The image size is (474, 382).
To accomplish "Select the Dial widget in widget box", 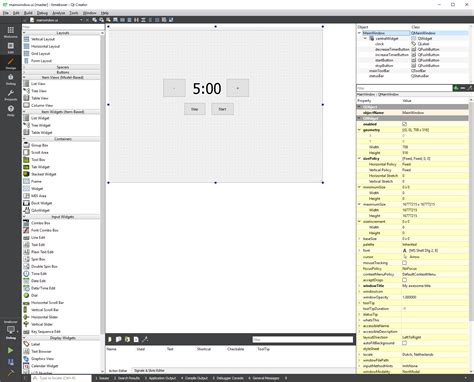I will pos(31,295).
